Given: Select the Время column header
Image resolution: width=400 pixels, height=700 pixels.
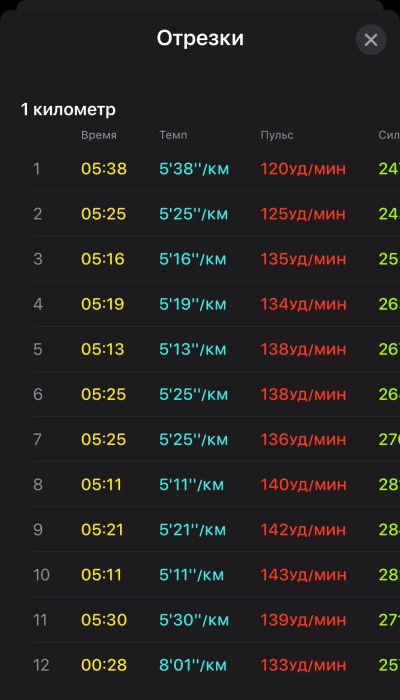Looking at the screenshot, I should click(x=99, y=135).
